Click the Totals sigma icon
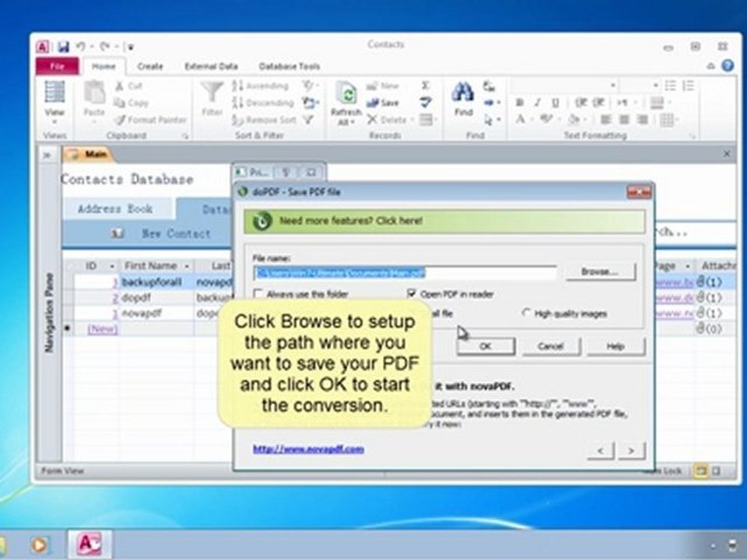747x560 pixels. [426, 86]
